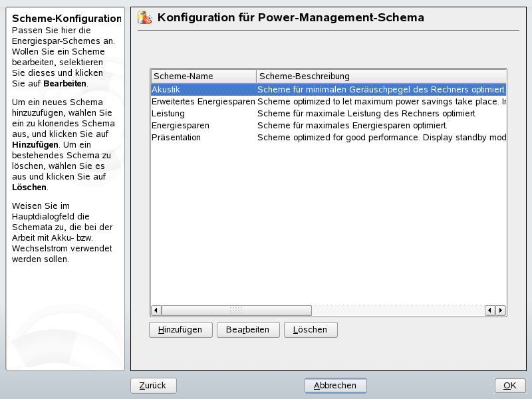Viewport: 532px width, 399px height.
Task: Cancel with the Abbrechen button
Action: (x=335, y=386)
